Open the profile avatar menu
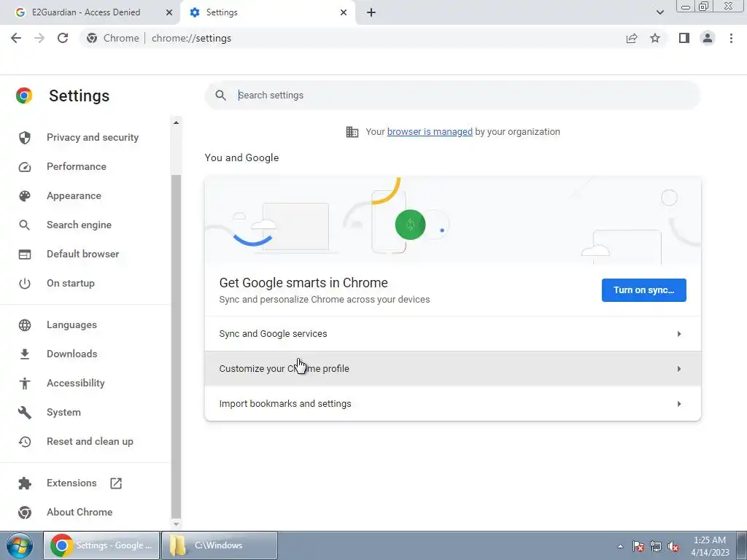 [x=708, y=38]
